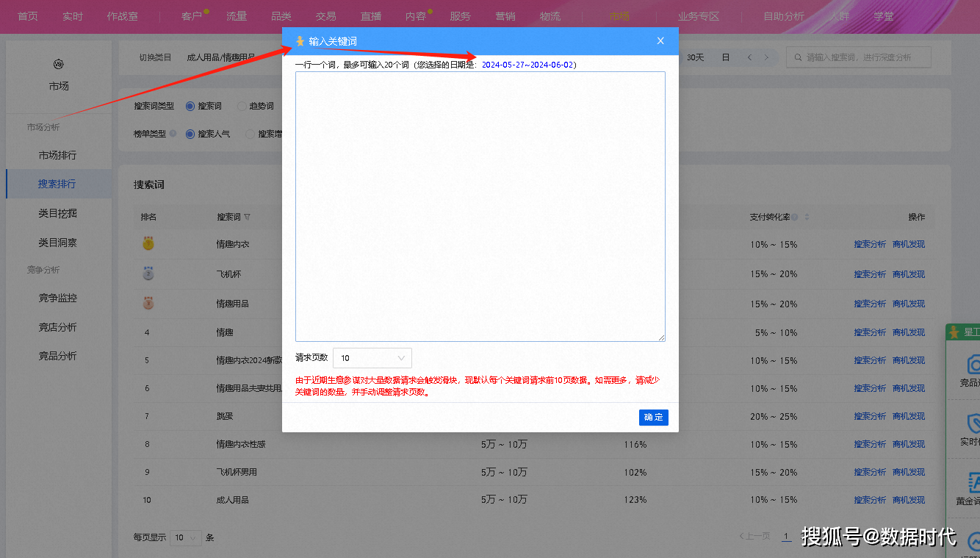Open 品类 in the top navigation
Viewport: 980px width, 558px height.
[281, 16]
